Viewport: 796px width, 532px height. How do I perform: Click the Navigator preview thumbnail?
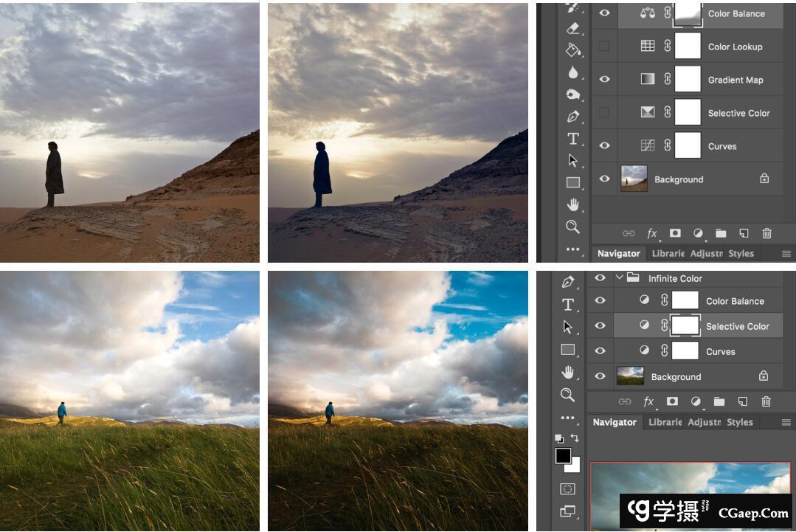click(690, 487)
